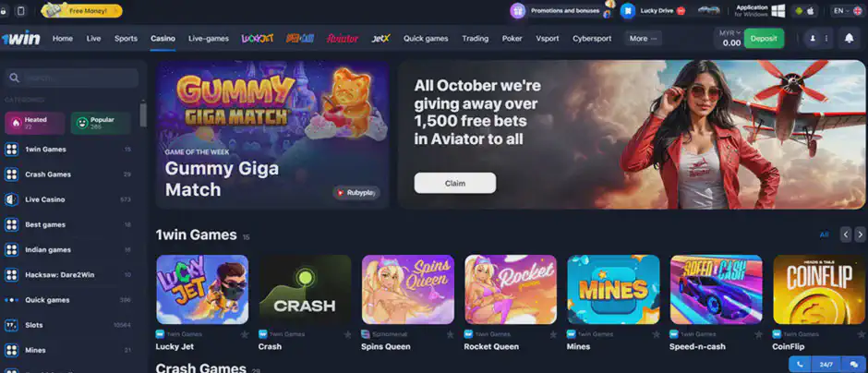868x373 pixels.
Task: Expand the EN language selector
Action: [x=847, y=11]
